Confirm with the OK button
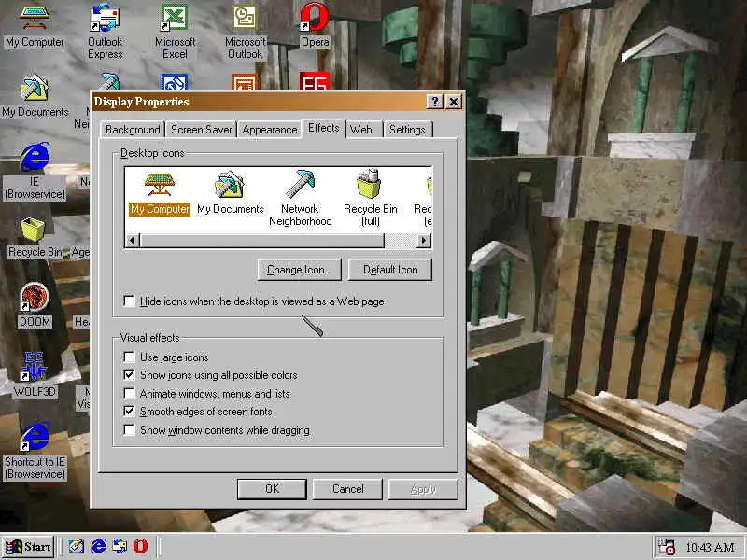 pyautogui.click(x=272, y=489)
